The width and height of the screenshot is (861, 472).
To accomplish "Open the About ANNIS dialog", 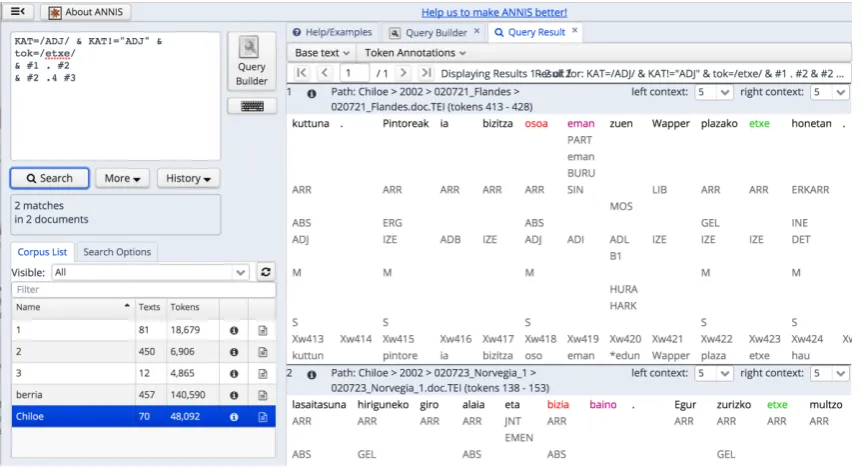I will click(x=86, y=12).
